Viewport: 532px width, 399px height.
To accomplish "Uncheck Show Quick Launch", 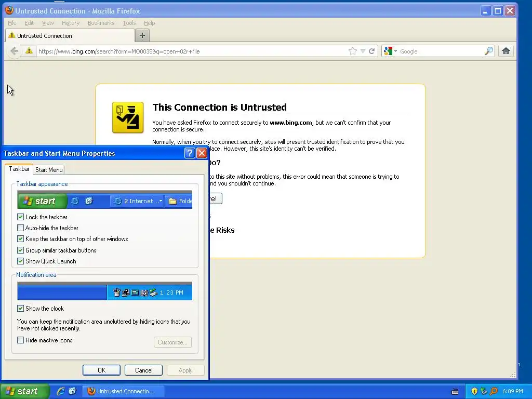I will pyautogui.click(x=20, y=261).
